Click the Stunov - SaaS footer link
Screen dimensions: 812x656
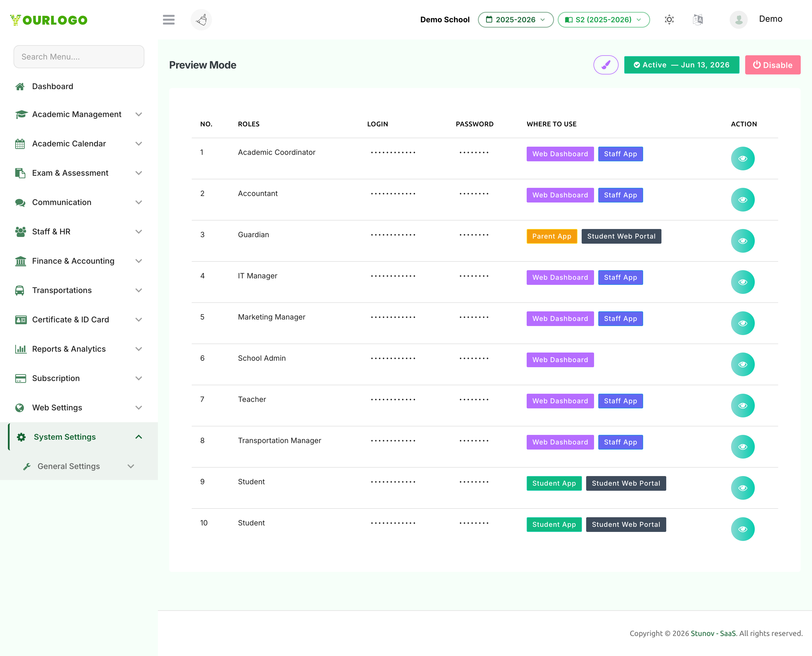pos(713,633)
